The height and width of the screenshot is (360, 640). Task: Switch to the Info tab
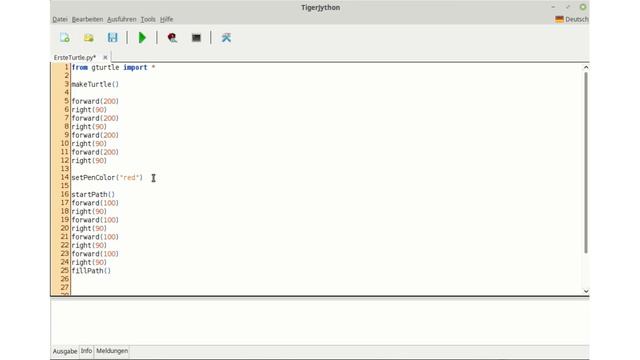coord(86,351)
